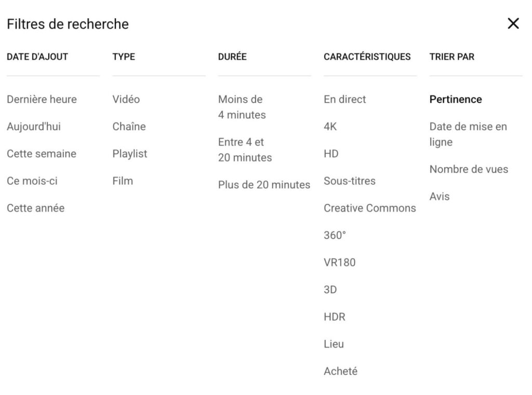Sort results by "Avis"
The width and height of the screenshot is (532, 395).
[x=440, y=196]
